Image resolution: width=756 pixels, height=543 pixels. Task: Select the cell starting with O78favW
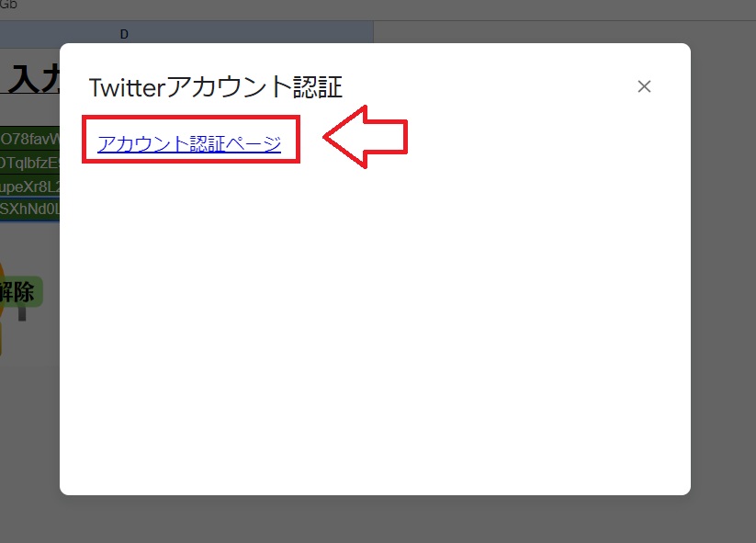29,139
